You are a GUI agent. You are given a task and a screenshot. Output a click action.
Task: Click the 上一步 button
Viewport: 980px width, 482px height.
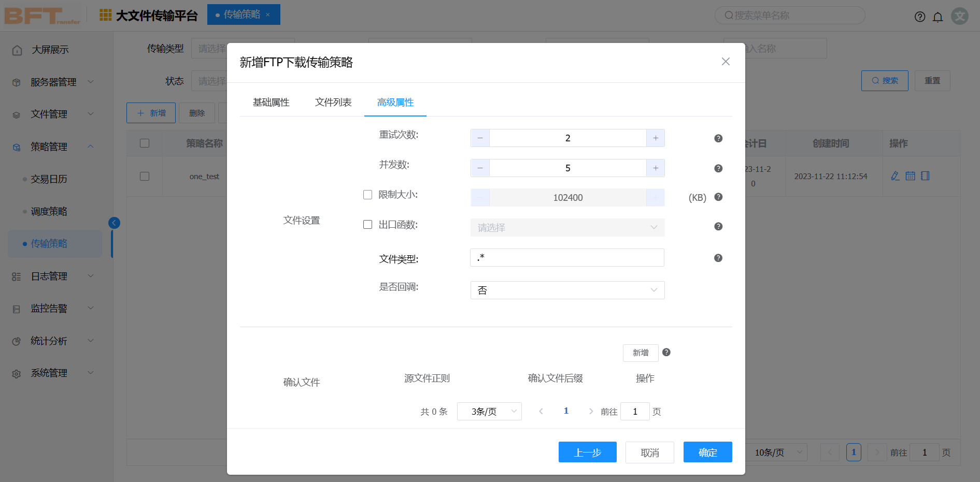587,452
